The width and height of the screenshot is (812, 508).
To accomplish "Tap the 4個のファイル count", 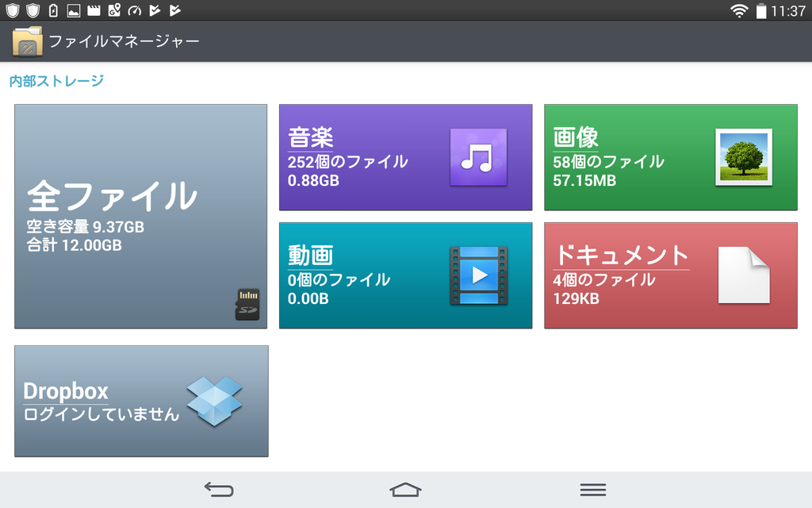I will tap(604, 280).
